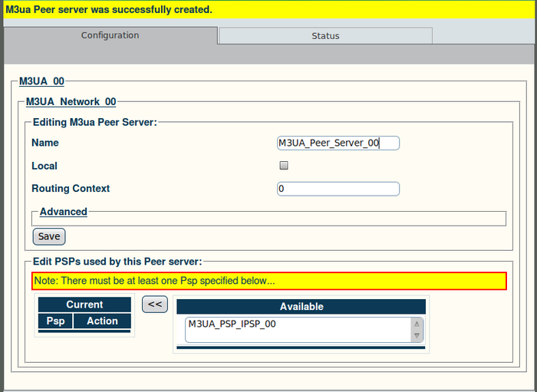Image resolution: width=537 pixels, height=392 pixels.
Task: Open the M3UA_Network_00 link
Action: point(71,102)
